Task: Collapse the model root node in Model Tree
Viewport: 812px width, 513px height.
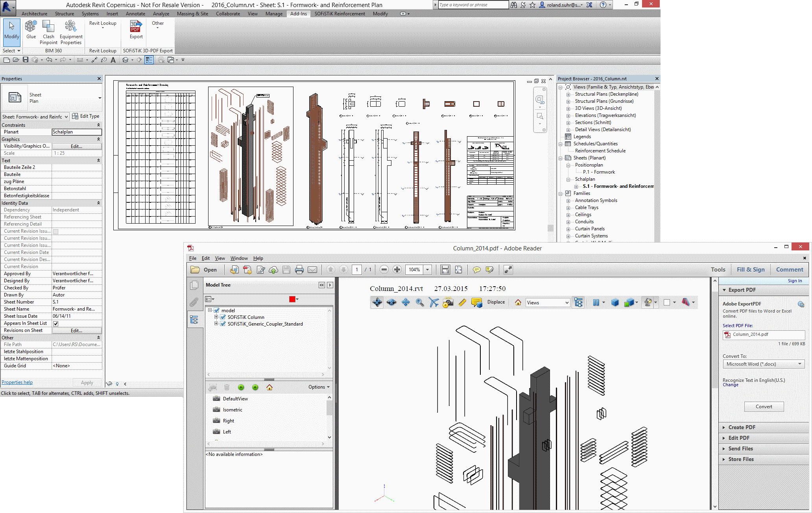Action: pyautogui.click(x=210, y=310)
